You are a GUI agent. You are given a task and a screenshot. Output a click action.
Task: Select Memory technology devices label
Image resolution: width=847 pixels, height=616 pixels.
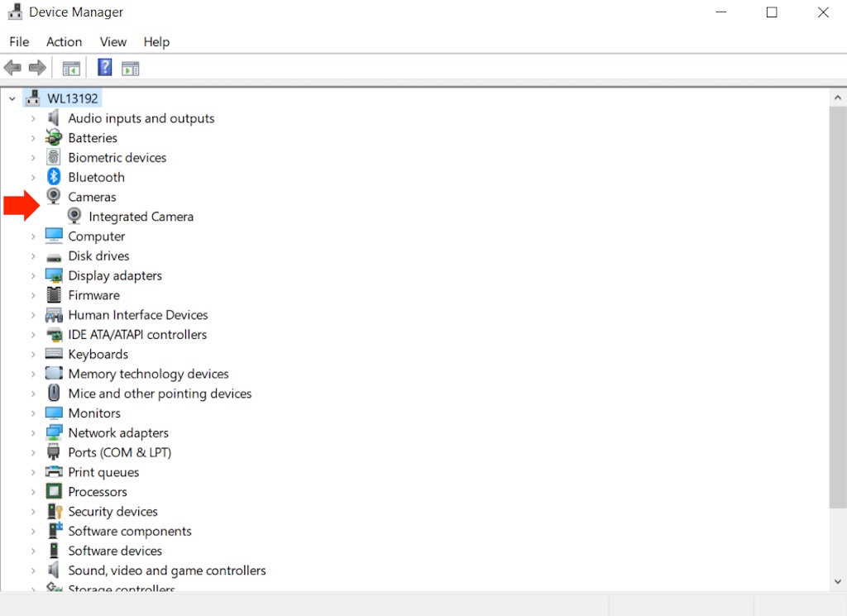click(149, 374)
